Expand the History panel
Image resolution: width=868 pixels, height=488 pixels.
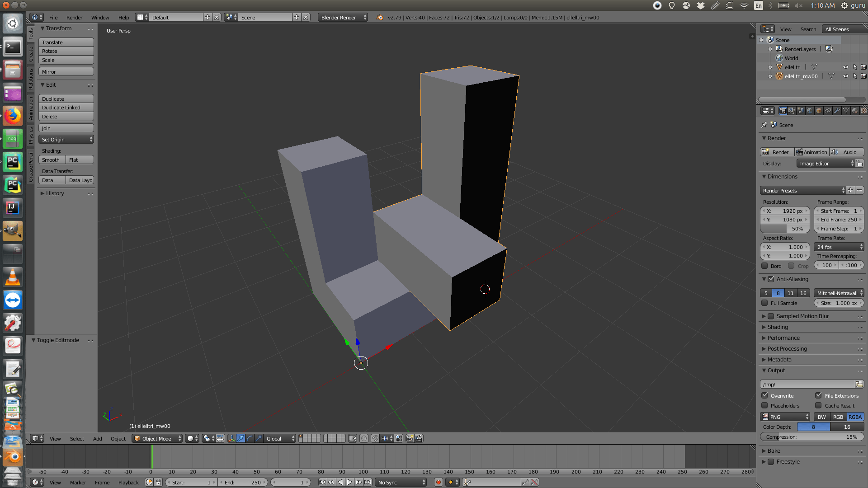click(x=55, y=193)
